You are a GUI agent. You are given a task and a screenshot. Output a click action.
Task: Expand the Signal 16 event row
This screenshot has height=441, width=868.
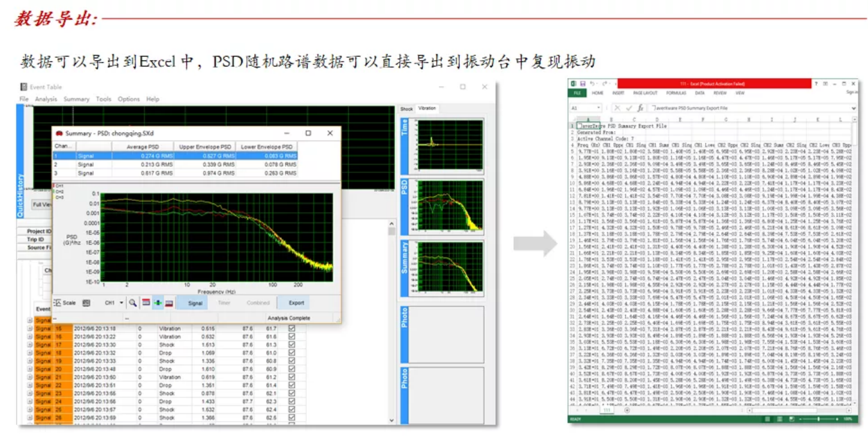(x=29, y=337)
